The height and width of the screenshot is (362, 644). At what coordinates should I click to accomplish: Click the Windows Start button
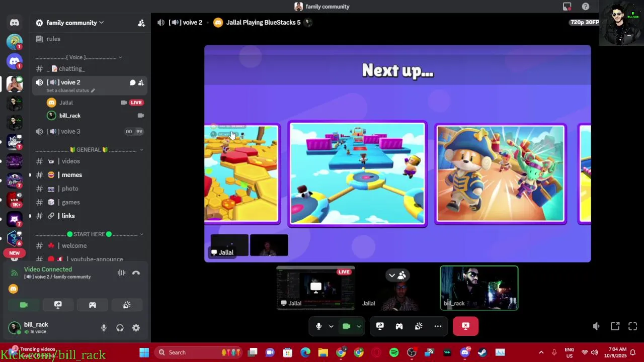pos(144,352)
